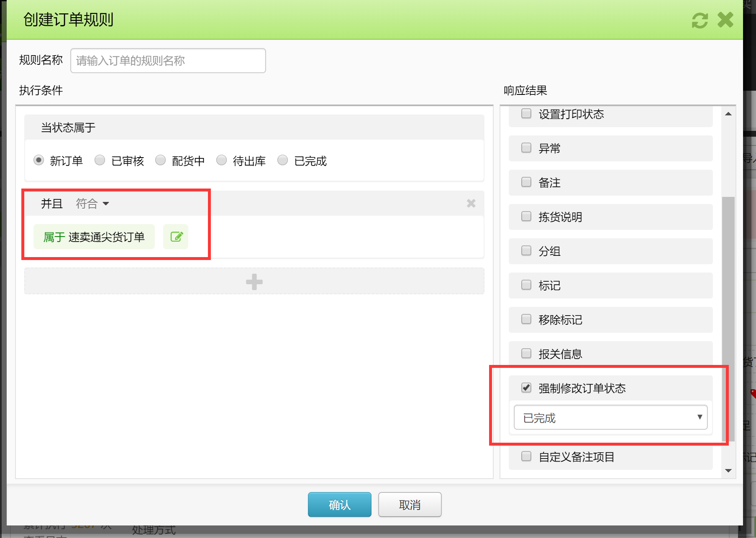Add a new condition with plus button
This screenshot has width=756, height=538.
pyautogui.click(x=254, y=281)
